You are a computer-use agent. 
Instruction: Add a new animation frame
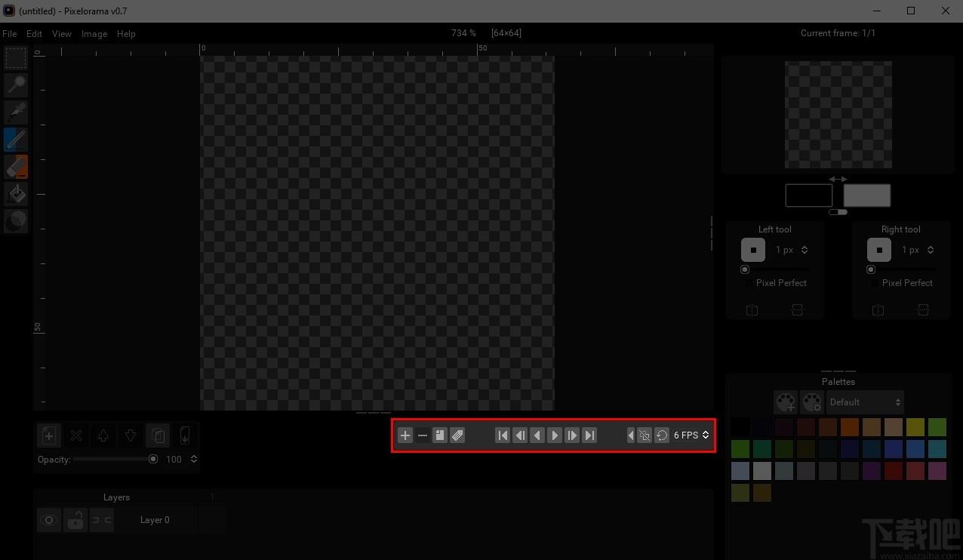[x=405, y=435]
